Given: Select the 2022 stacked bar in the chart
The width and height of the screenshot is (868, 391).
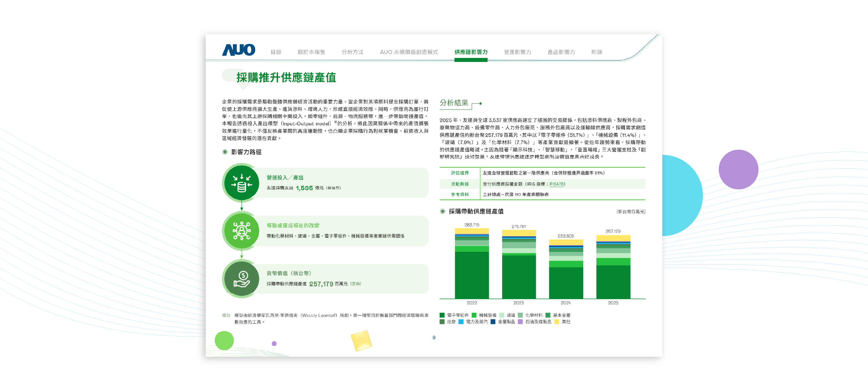Looking at the screenshot, I should click(472, 264).
